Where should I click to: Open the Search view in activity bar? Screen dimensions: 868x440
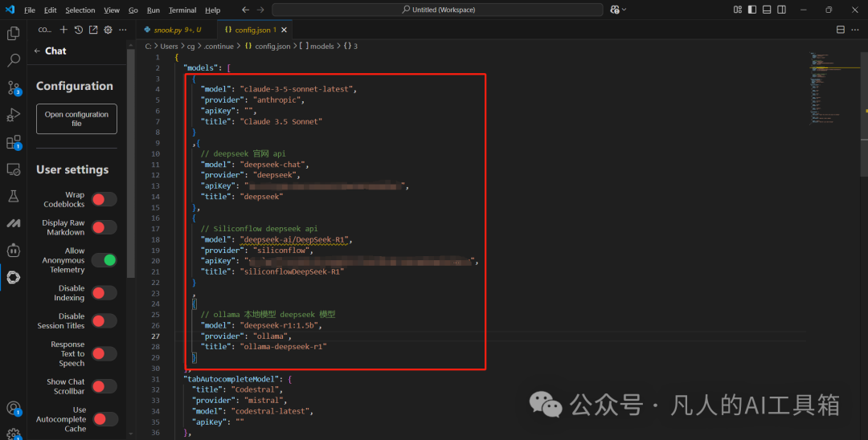tap(14, 60)
